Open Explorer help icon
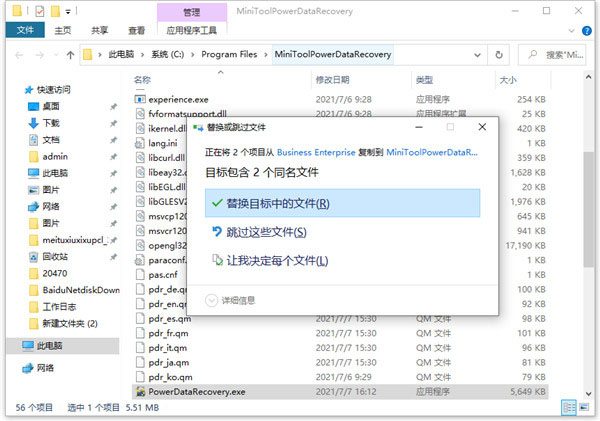Image resolution: width=600 pixels, height=421 pixels. tap(587, 31)
